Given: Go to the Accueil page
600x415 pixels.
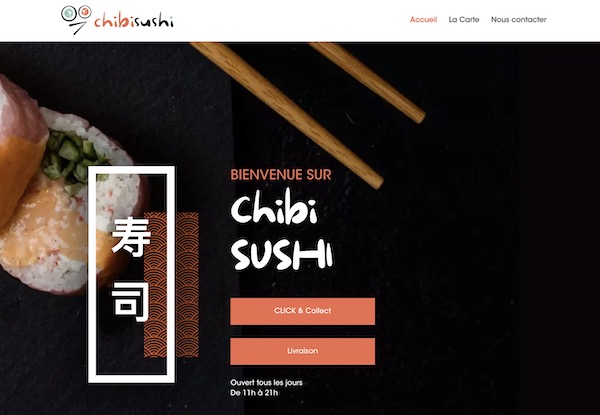Looking at the screenshot, I should point(423,20).
